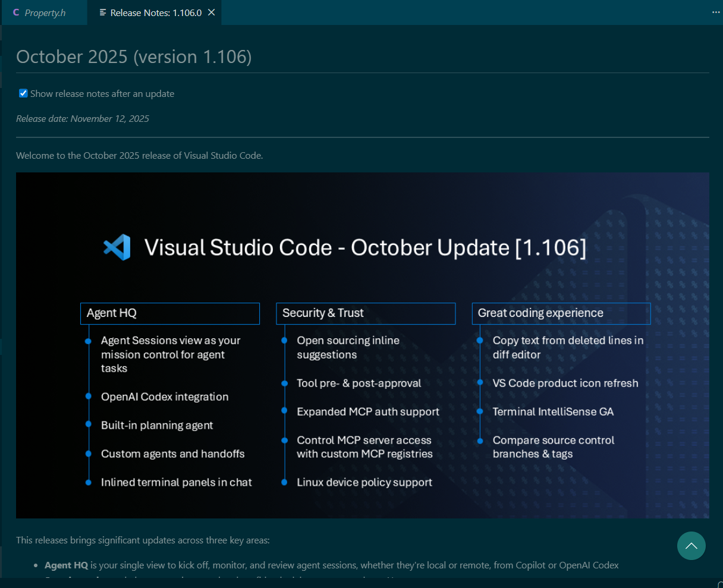Viewport: 723px width, 588px height.
Task: Select the Release Notes: 1.106.0 tab
Action: (156, 12)
